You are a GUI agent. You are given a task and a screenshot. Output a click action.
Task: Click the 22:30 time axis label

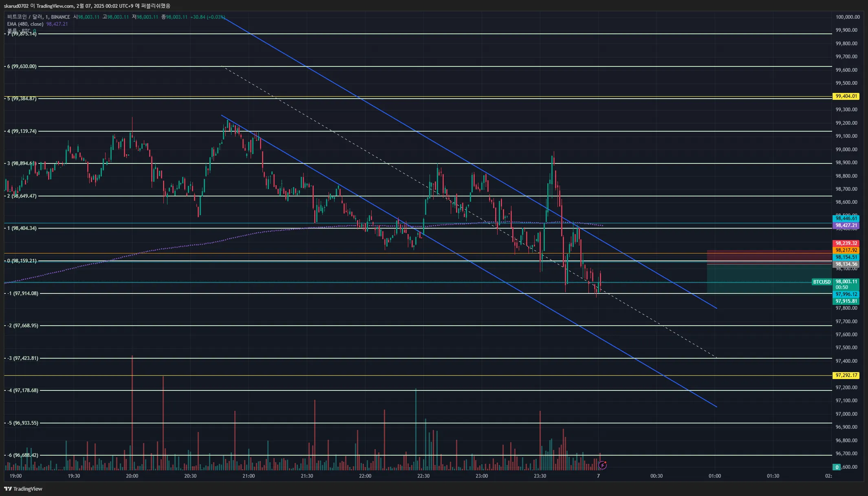(423, 476)
